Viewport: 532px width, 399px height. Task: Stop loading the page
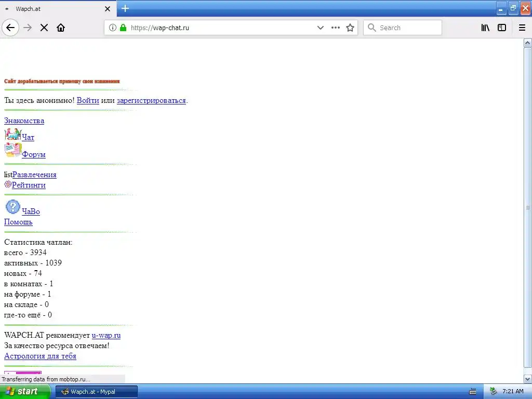pyautogui.click(x=44, y=28)
